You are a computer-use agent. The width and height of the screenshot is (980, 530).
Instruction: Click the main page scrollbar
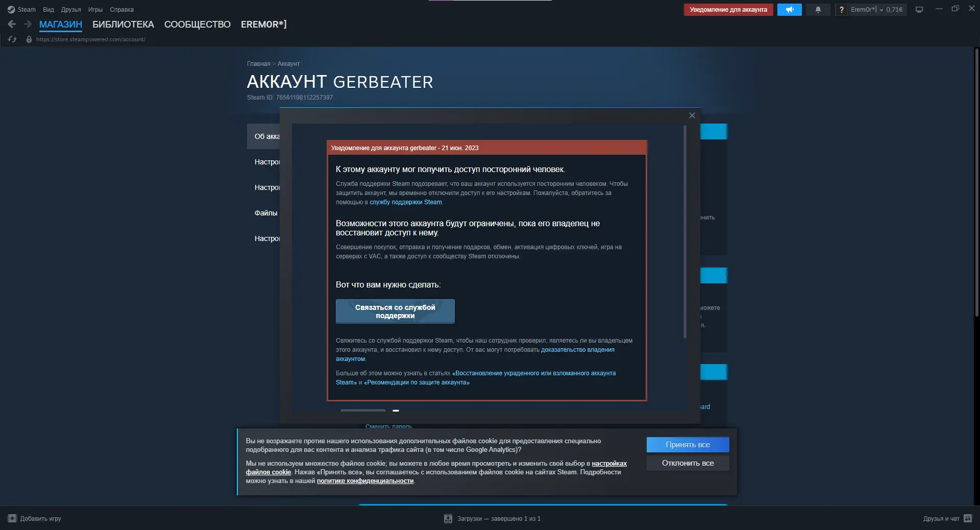point(976,183)
